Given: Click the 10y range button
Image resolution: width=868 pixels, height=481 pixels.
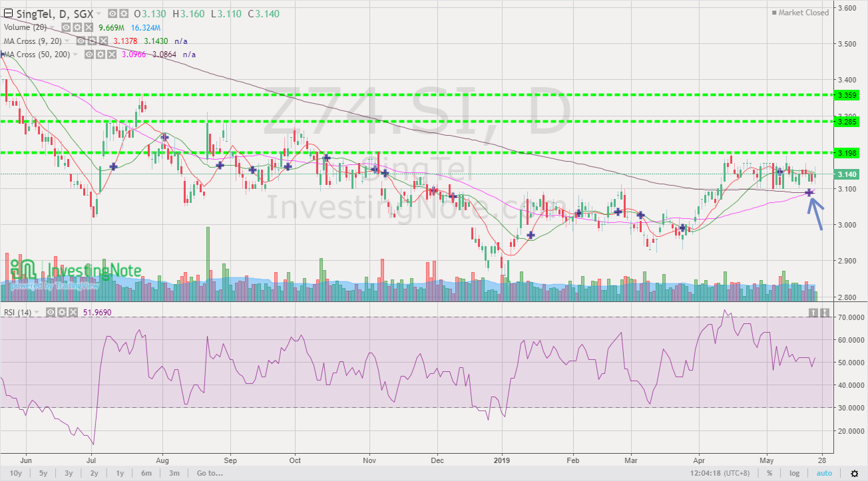Looking at the screenshot, I should [16, 473].
